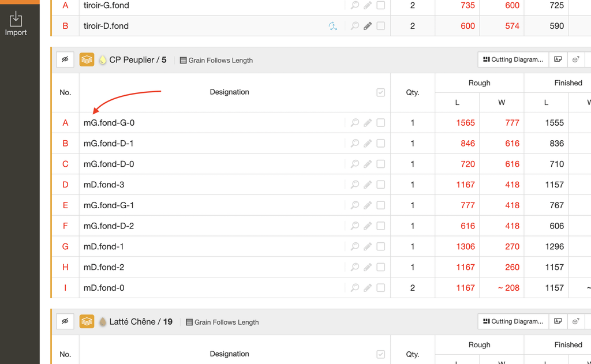Viewport: 591px width, 364px height.
Task: Toggle select-all checkbox in CP Peuplier Designation header
Action: (x=381, y=92)
